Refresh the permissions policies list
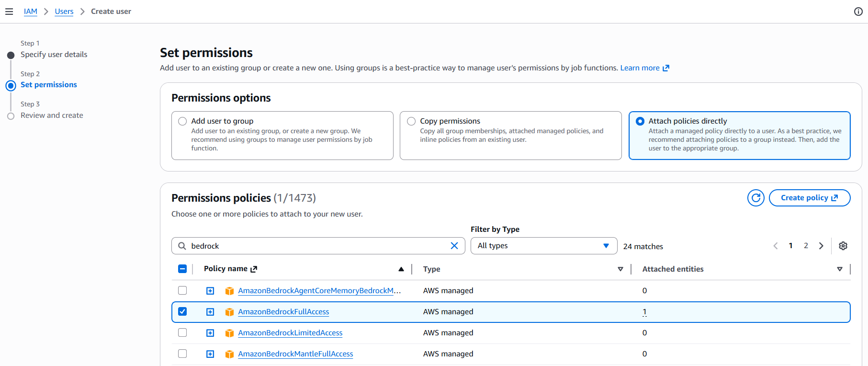Viewport: 868px width, 366px height. (755, 198)
